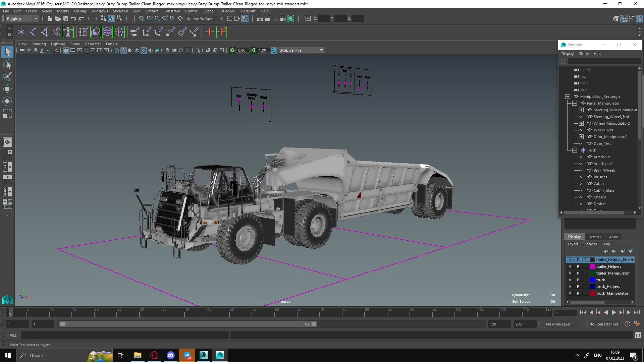Switch to the Render layer tab

tap(595, 237)
